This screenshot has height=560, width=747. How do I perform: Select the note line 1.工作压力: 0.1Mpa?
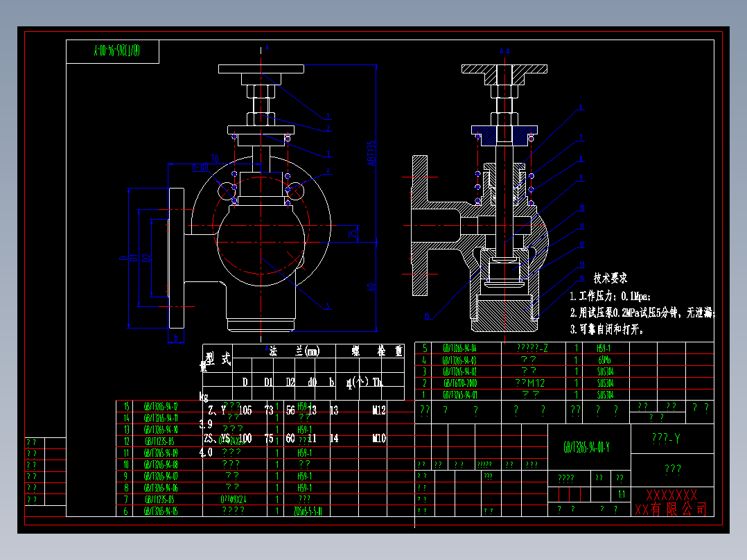(x=610, y=297)
